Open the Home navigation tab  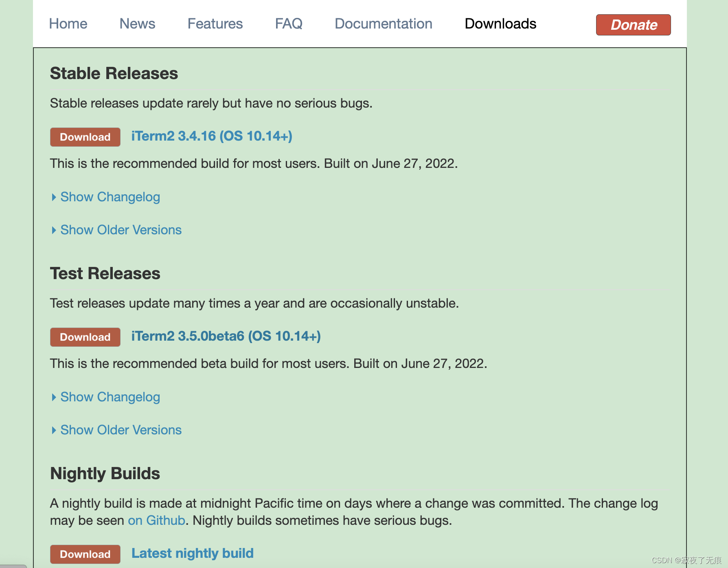coord(68,24)
